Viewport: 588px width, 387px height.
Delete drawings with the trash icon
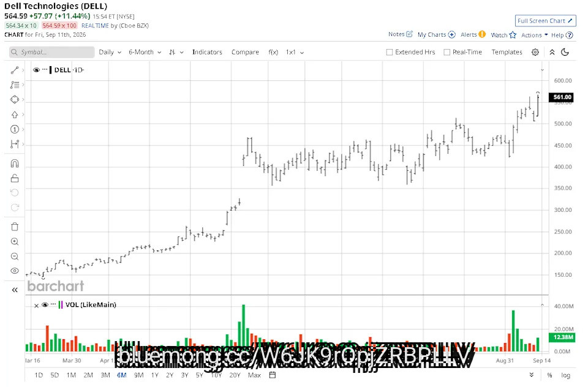[x=15, y=227]
